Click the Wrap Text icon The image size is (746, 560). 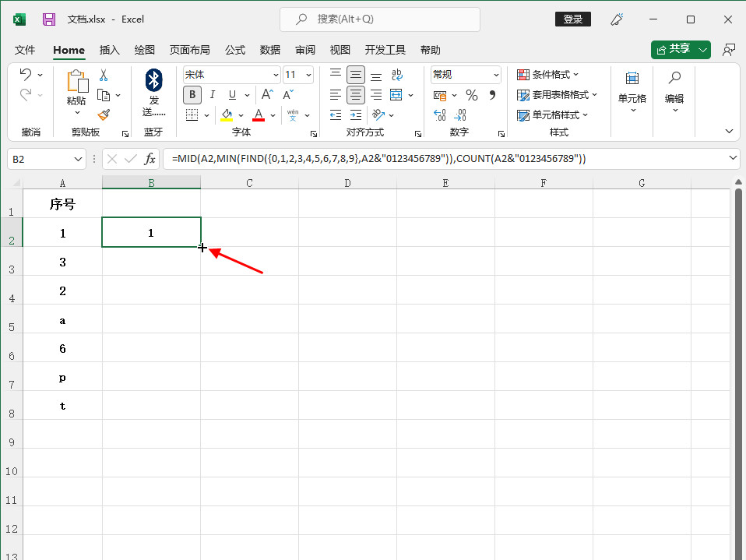tap(397, 75)
